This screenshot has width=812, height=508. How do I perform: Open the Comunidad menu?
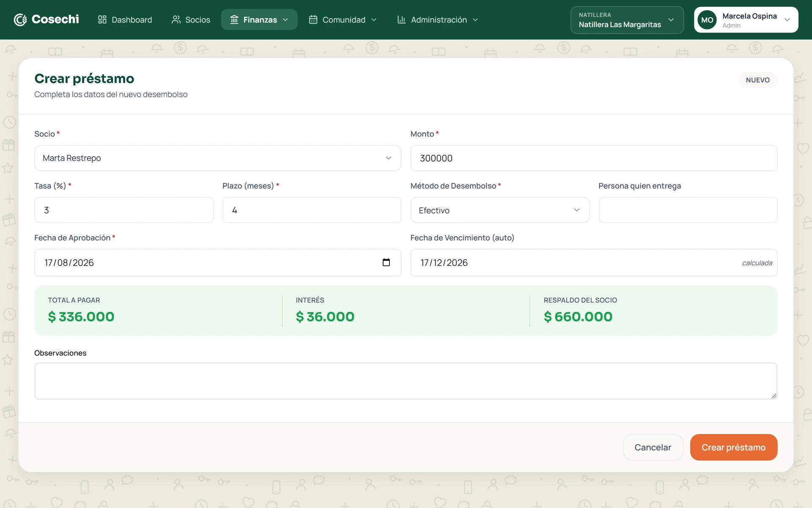point(343,19)
